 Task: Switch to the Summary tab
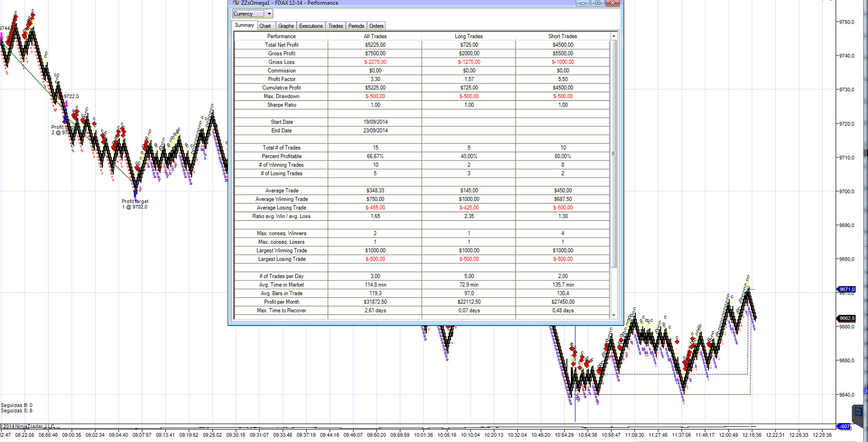pos(244,25)
